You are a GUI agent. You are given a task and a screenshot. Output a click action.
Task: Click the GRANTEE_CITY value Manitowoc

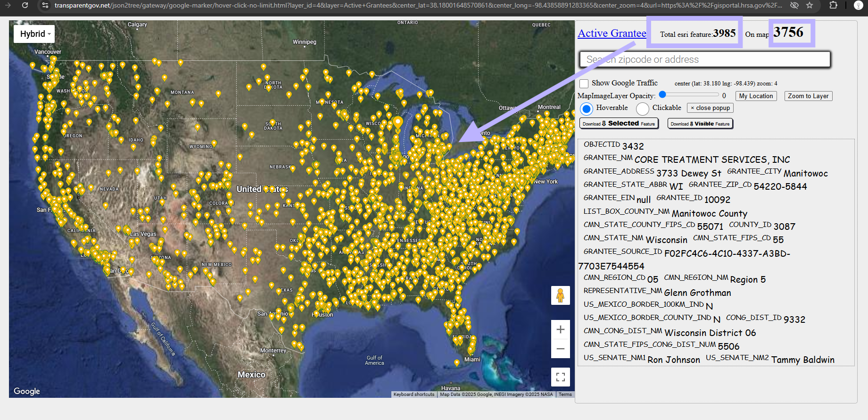tap(806, 173)
